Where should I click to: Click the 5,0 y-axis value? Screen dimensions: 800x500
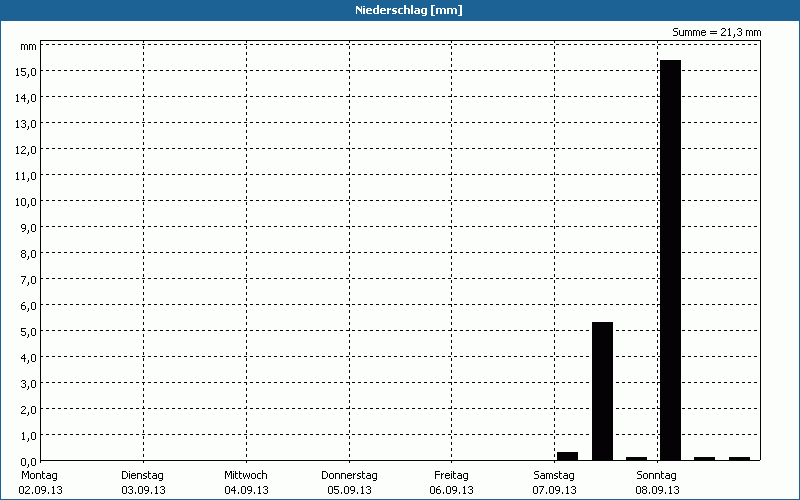tap(28, 332)
